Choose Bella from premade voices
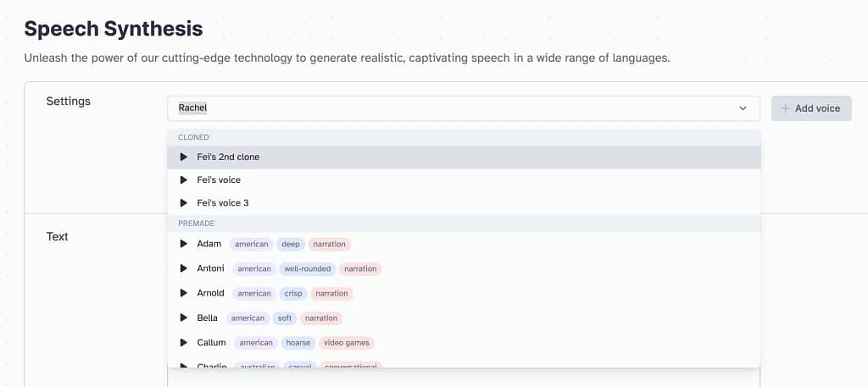 [x=207, y=318]
